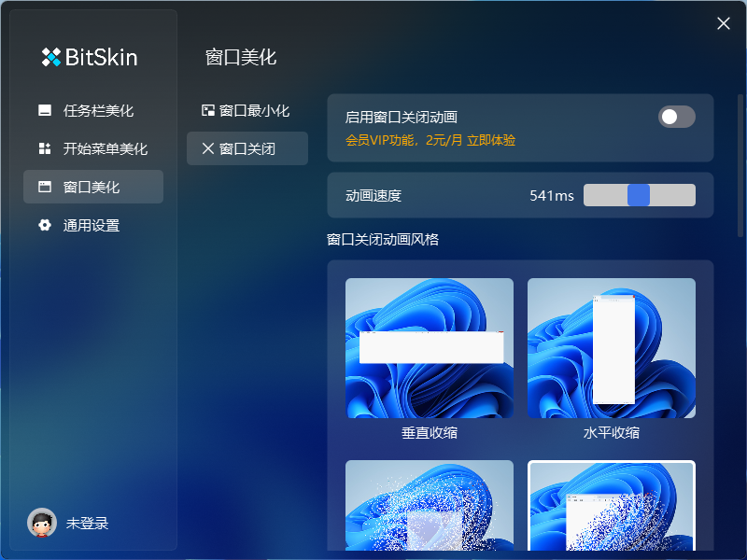
Task: Open 开始菜单美化 section
Action: pyautogui.click(x=93, y=148)
